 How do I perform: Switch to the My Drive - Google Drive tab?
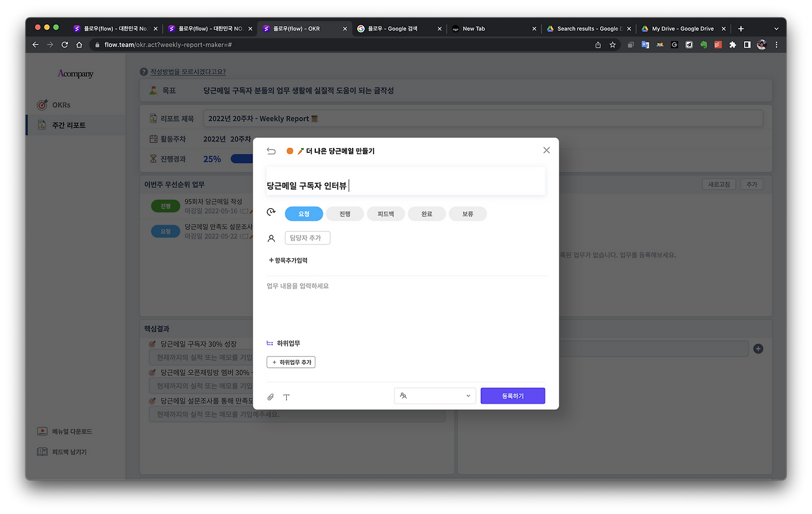[683, 29]
